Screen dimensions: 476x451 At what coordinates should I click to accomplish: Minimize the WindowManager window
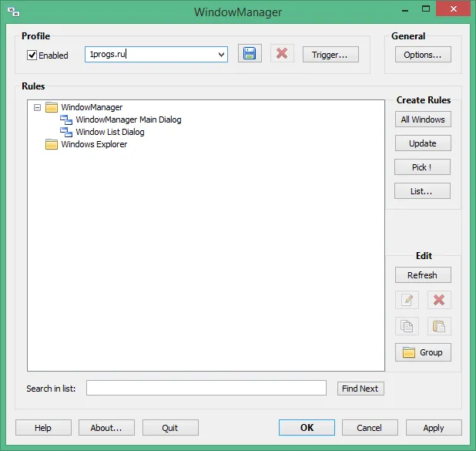point(405,10)
